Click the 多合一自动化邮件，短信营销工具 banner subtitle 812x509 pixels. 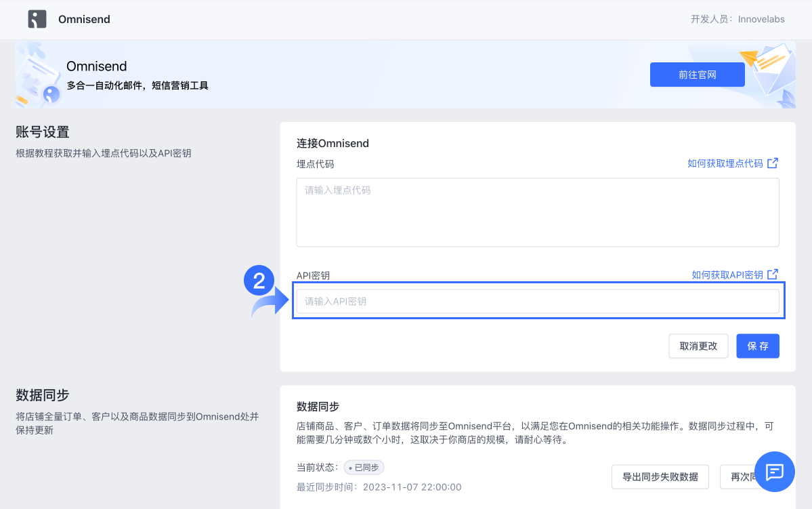tap(137, 85)
